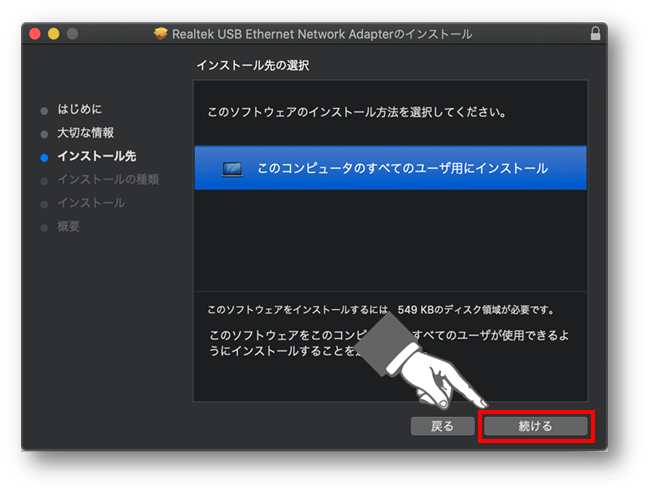Click the blue bullet beside インストール先
This screenshot has height=494, width=650.
pos(44,158)
